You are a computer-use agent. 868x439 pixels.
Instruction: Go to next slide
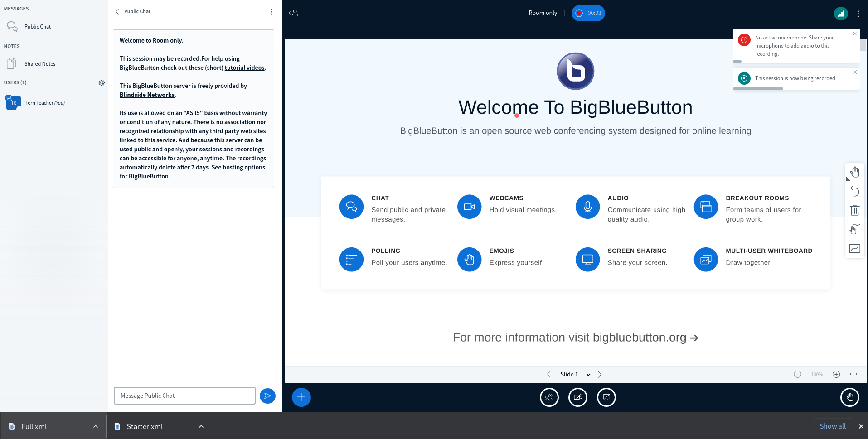click(x=600, y=374)
